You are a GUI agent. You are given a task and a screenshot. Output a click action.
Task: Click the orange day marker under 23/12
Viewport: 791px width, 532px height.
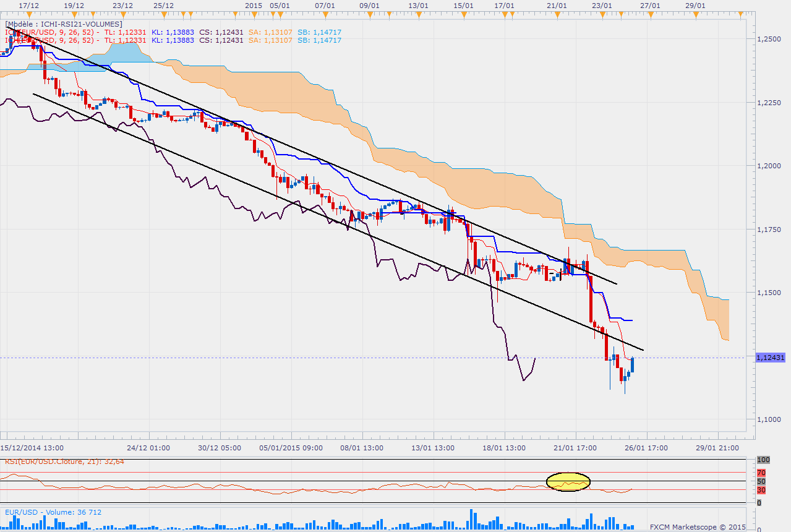[x=123, y=15]
